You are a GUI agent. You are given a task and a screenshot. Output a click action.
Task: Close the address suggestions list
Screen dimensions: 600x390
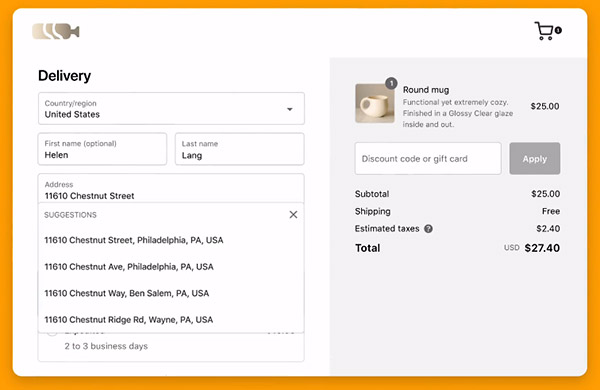pyautogui.click(x=293, y=215)
